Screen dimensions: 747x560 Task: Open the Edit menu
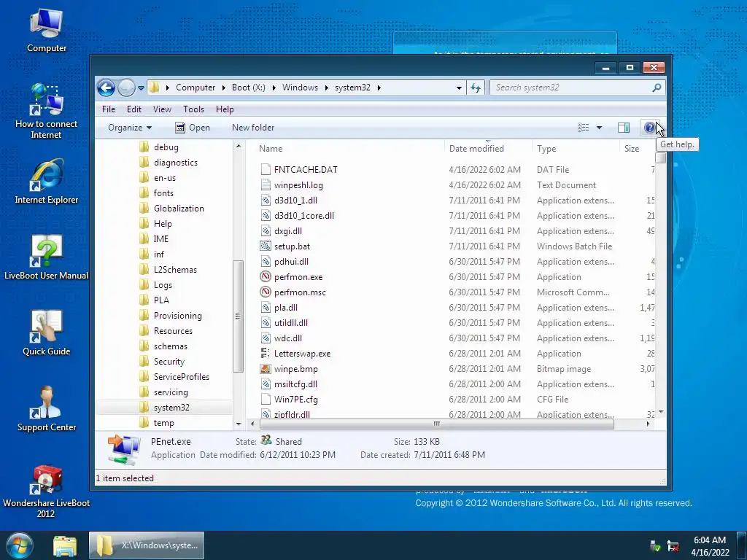pyautogui.click(x=134, y=109)
